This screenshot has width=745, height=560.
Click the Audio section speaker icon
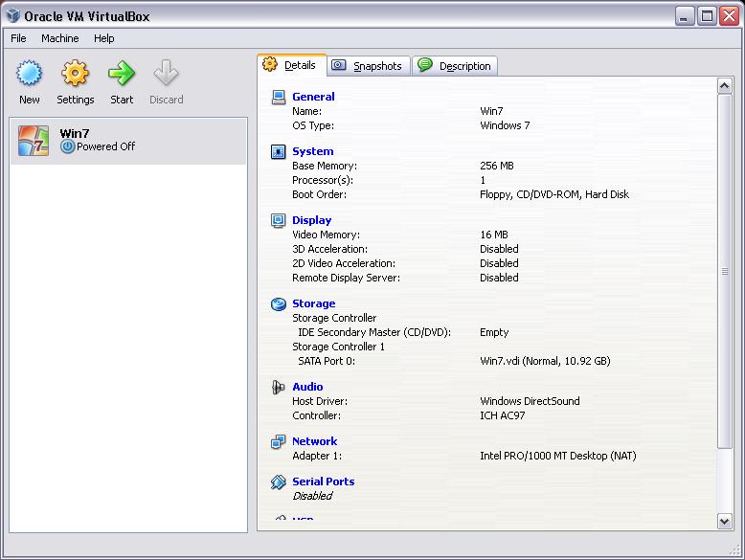tap(278, 387)
